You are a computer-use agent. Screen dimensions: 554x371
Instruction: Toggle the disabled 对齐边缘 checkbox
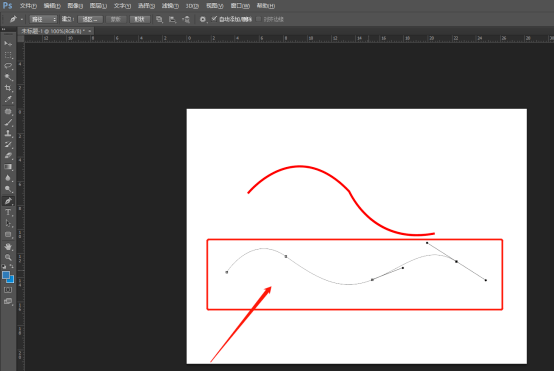click(258, 19)
